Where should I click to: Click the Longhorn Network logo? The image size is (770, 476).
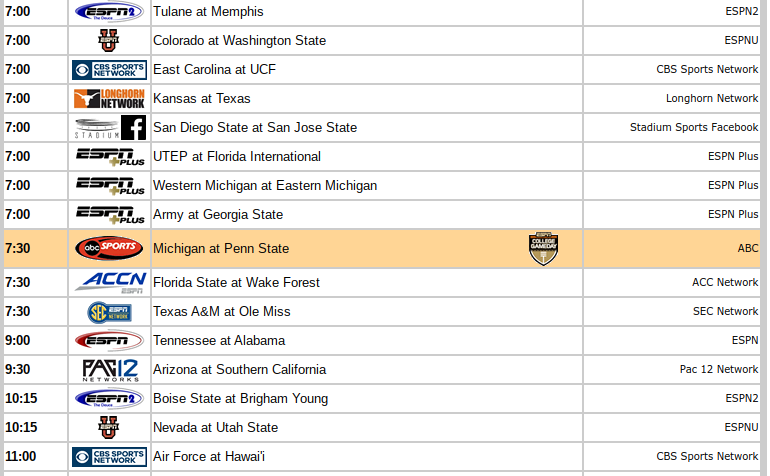[109, 99]
